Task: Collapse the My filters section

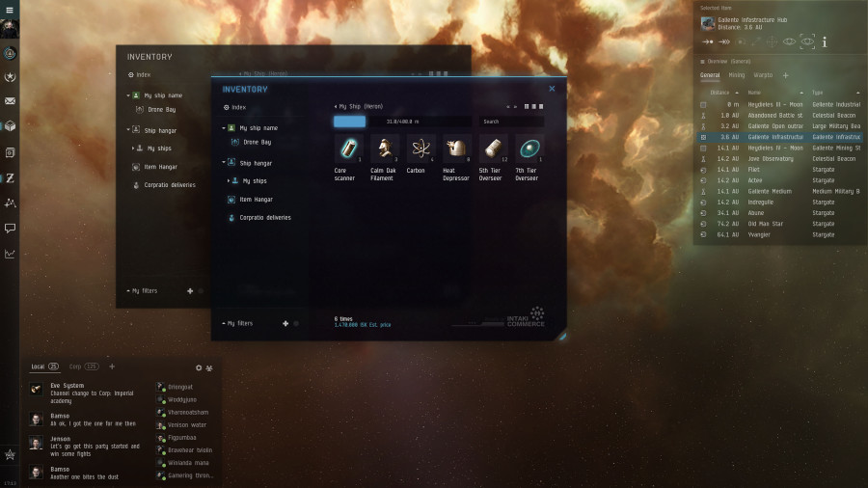Action: tap(224, 323)
